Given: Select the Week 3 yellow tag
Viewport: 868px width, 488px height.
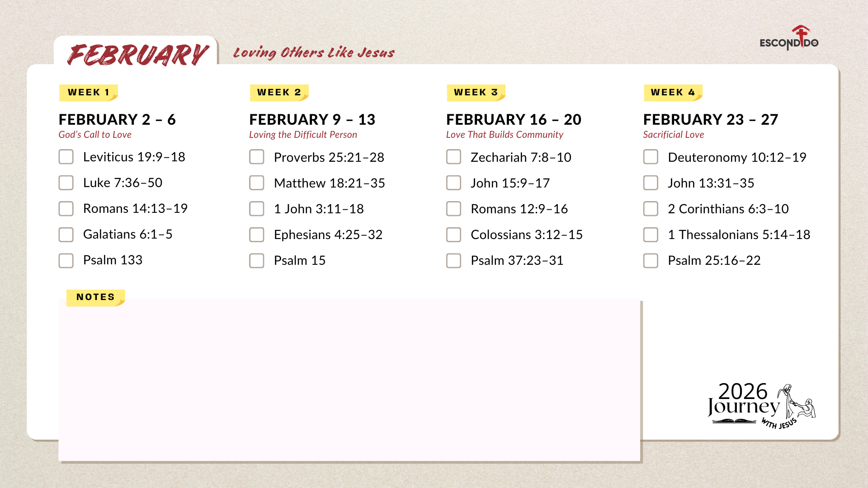Looking at the screenshot, I should pyautogui.click(x=476, y=93).
